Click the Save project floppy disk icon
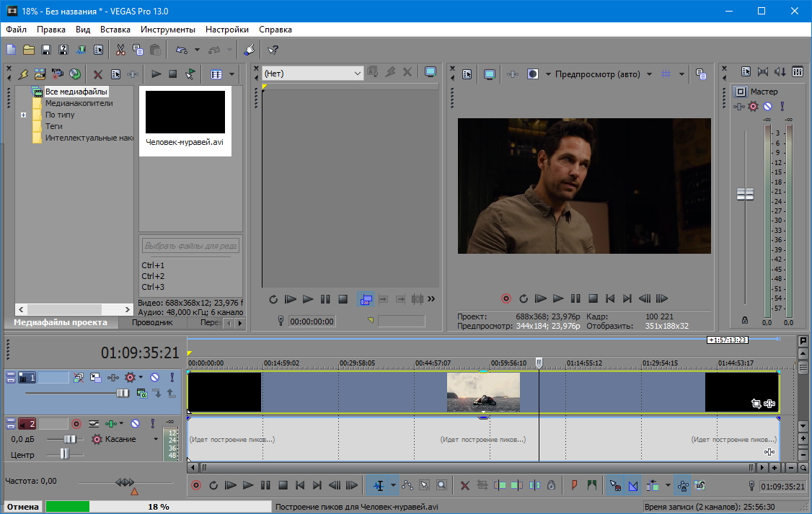 (x=46, y=50)
